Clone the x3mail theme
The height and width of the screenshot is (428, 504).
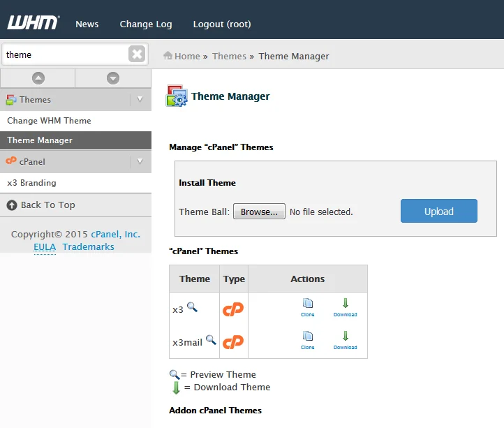(x=308, y=341)
